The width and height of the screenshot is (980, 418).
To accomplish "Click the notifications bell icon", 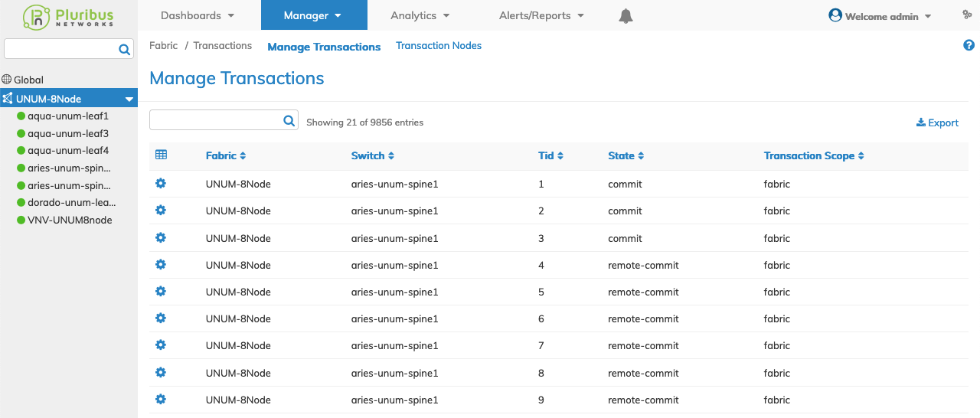I will click(x=626, y=15).
